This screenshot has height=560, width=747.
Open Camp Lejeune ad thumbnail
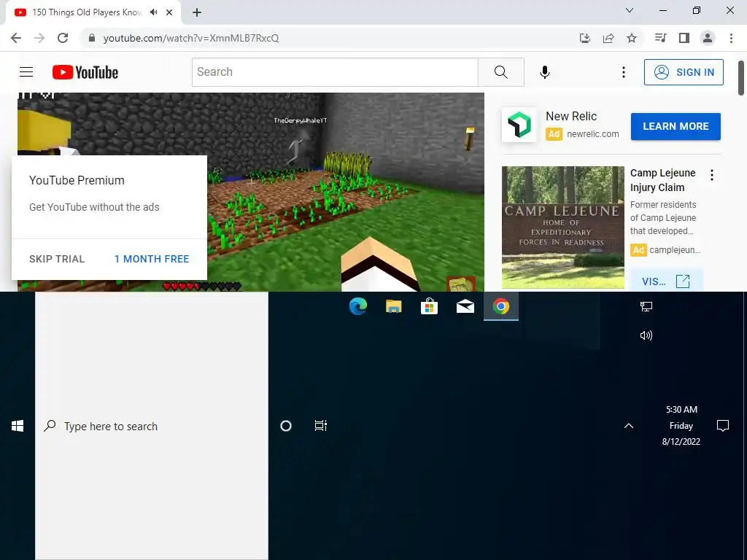tap(562, 227)
